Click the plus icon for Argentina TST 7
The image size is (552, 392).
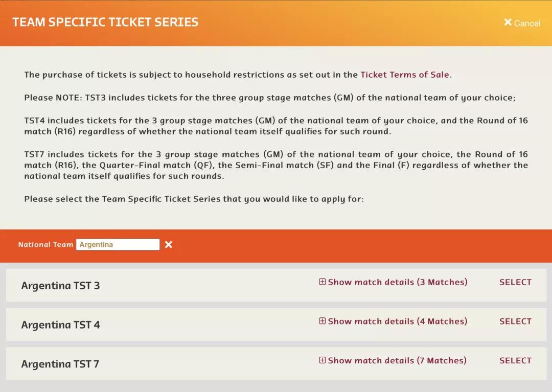click(323, 360)
